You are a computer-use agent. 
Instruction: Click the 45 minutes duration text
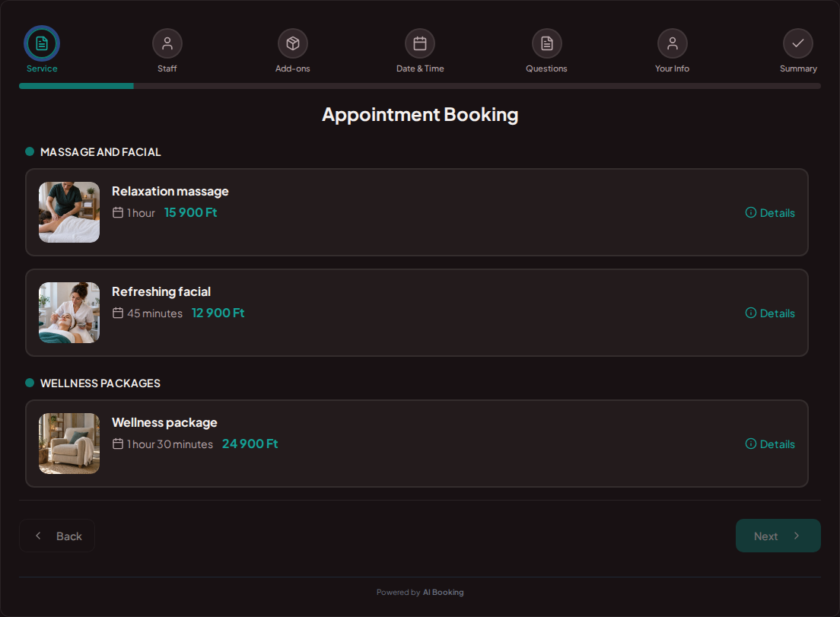pos(154,313)
